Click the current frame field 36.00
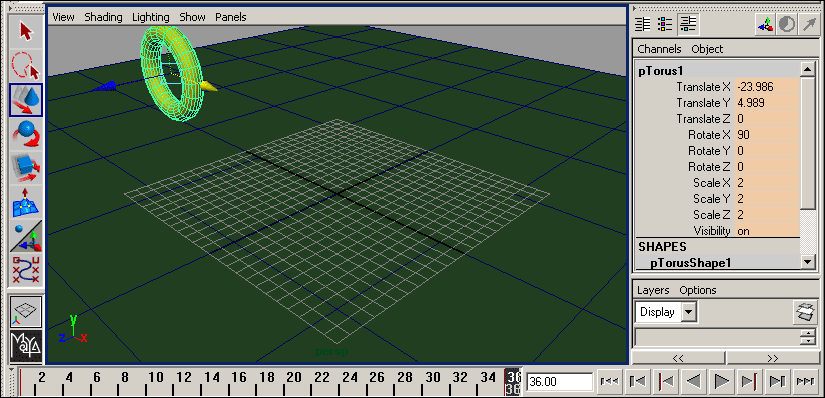825x398 pixels. (x=560, y=381)
